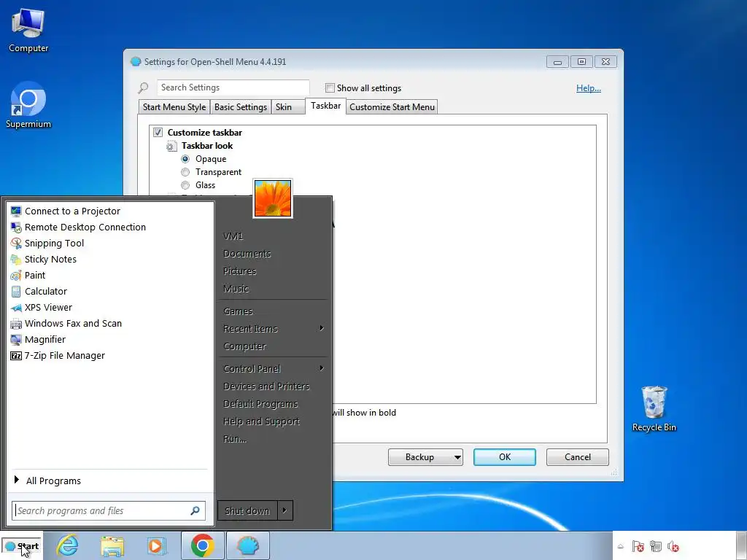Click the search magnifier in start menu

point(195,510)
